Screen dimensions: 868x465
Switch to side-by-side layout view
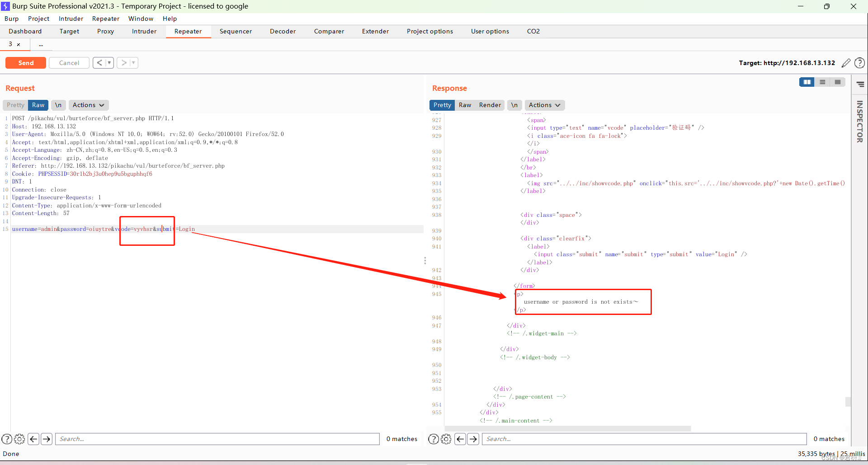pyautogui.click(x=807, y=82)
